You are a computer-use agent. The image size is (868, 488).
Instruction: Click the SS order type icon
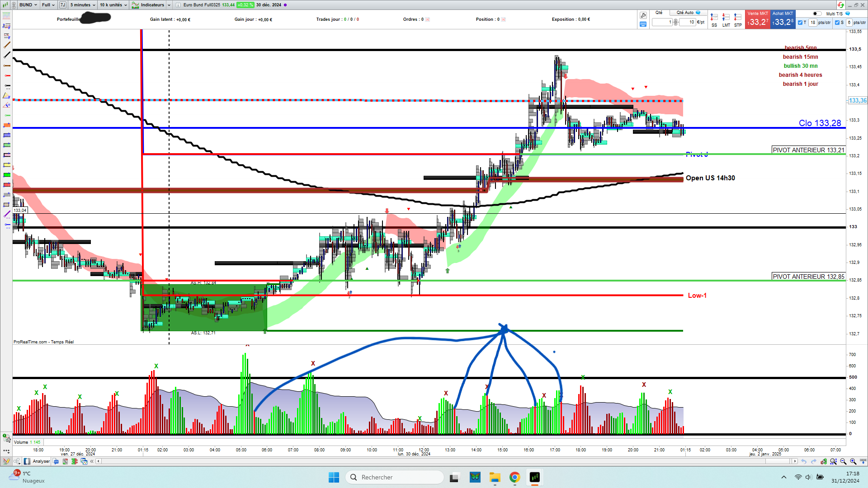(x=714, y=18)
